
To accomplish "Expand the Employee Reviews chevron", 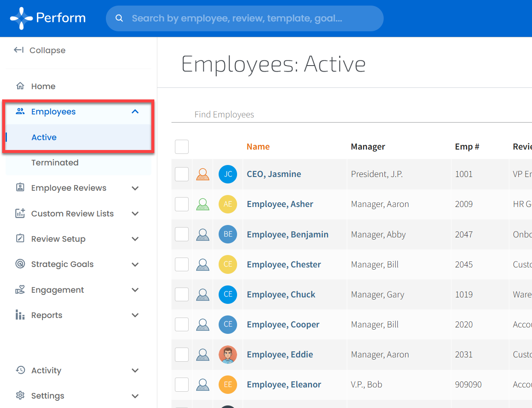I will [x=135, y=188].
